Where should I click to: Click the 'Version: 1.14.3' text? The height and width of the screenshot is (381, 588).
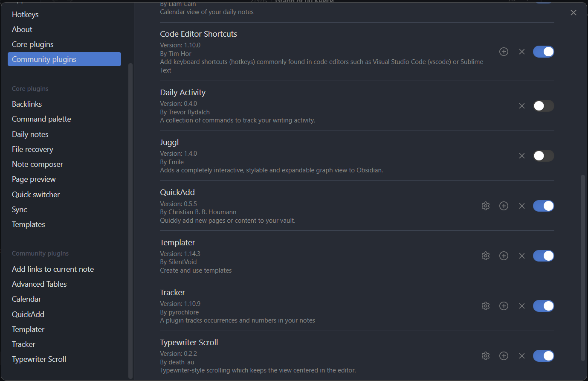click(x=180, y=254)
